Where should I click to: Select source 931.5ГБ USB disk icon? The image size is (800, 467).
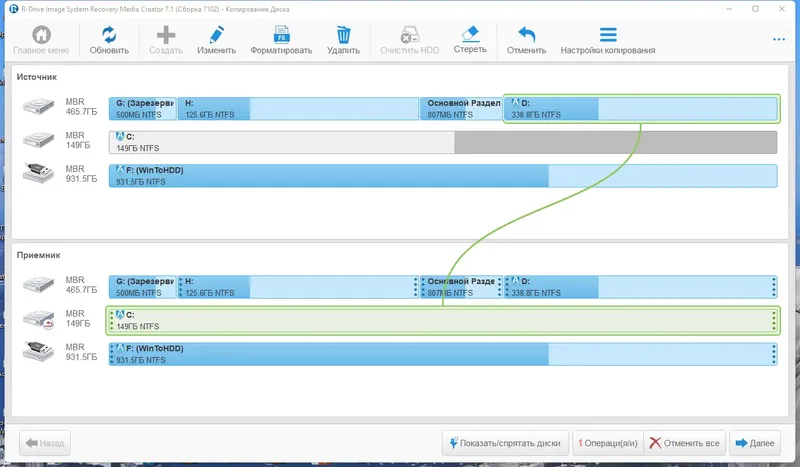[39, 173]
